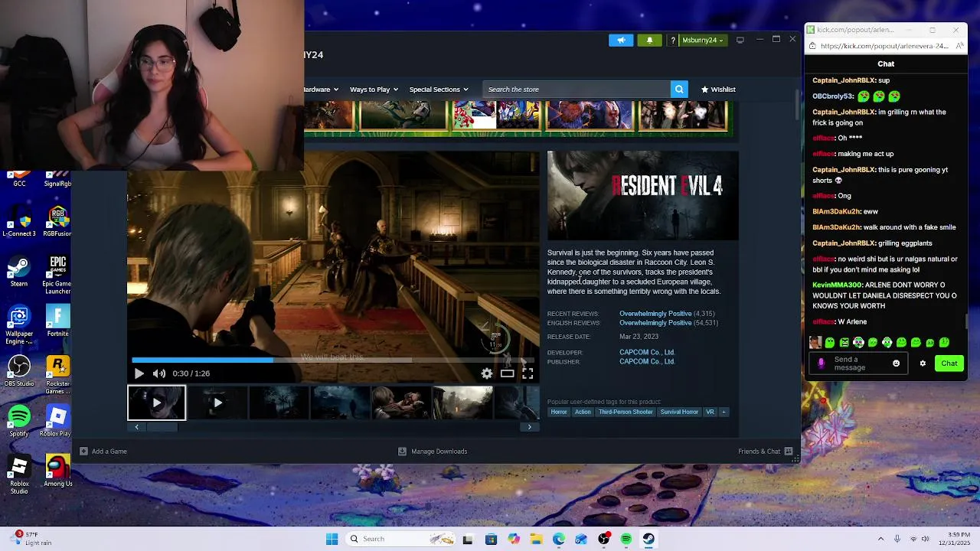Open the Horror tag
The width and height of the screenshot is (980, 551).
(x=559, y=412)
